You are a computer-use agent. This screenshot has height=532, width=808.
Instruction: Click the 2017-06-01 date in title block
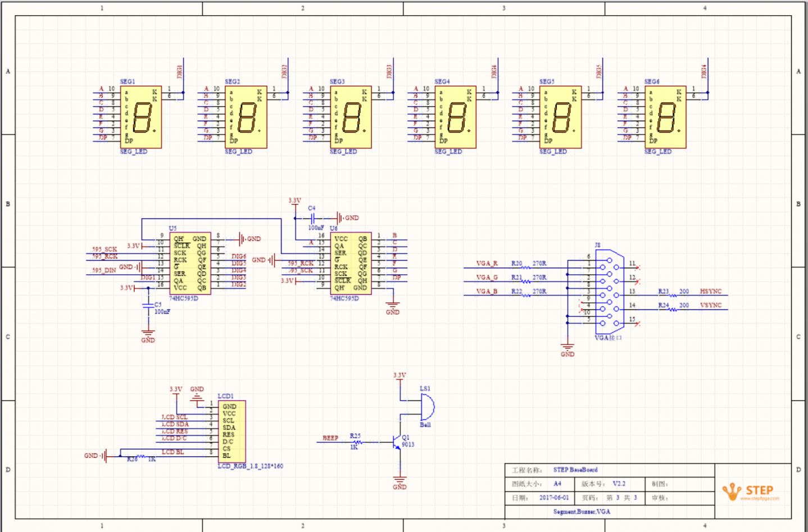[x=554, y=498]
